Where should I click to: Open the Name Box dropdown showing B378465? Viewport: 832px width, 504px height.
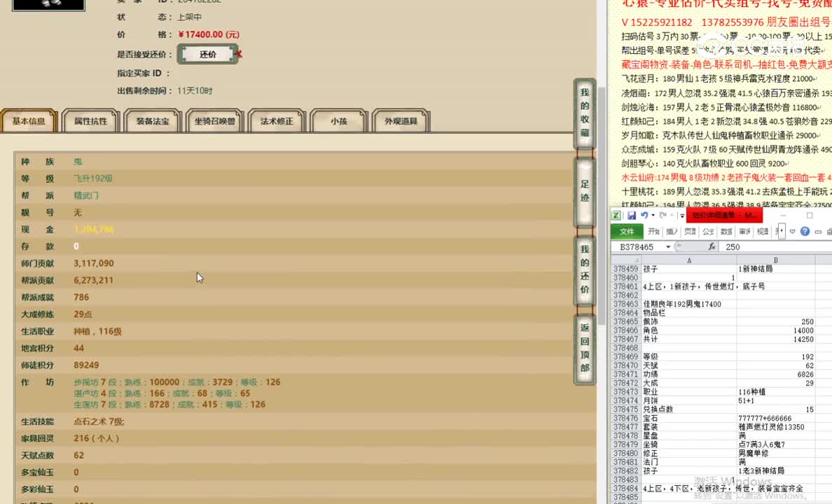668,246
